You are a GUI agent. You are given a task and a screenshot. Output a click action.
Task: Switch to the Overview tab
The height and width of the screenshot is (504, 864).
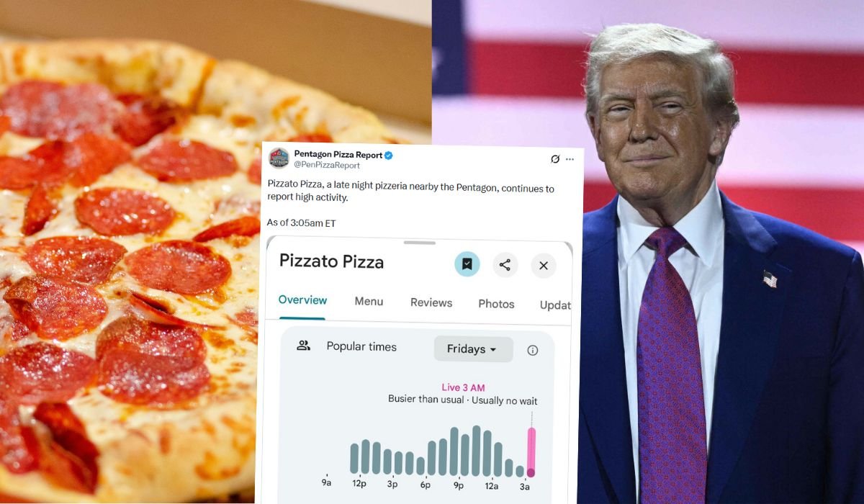click(x=302, y=300)
